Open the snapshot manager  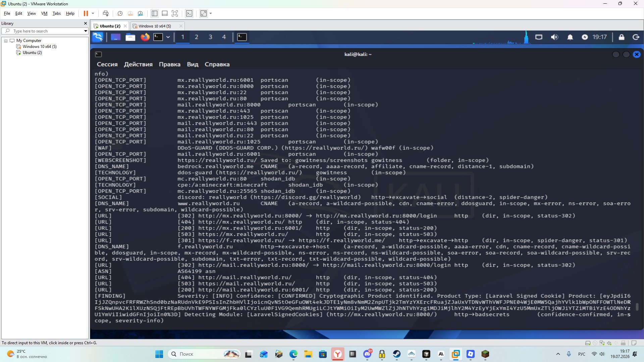[x=140, y=13]
